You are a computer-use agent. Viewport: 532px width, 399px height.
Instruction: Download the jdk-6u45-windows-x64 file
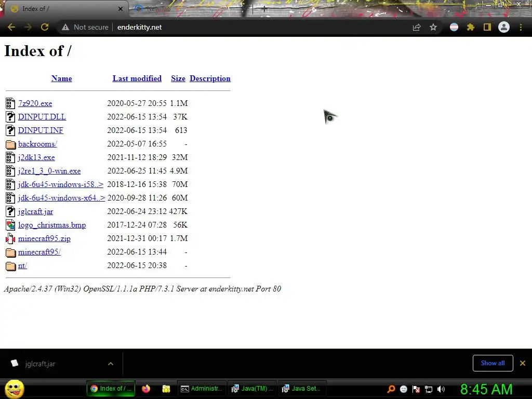(x=62, y=198)
